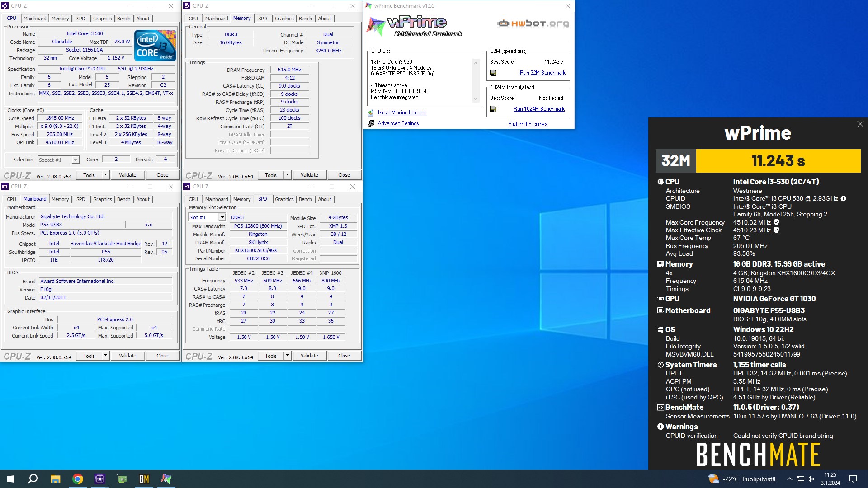This screenshot has width=868, height=488.
Task: Click the Core Speed 1845.00 MHz field
Action: (60, 118)
